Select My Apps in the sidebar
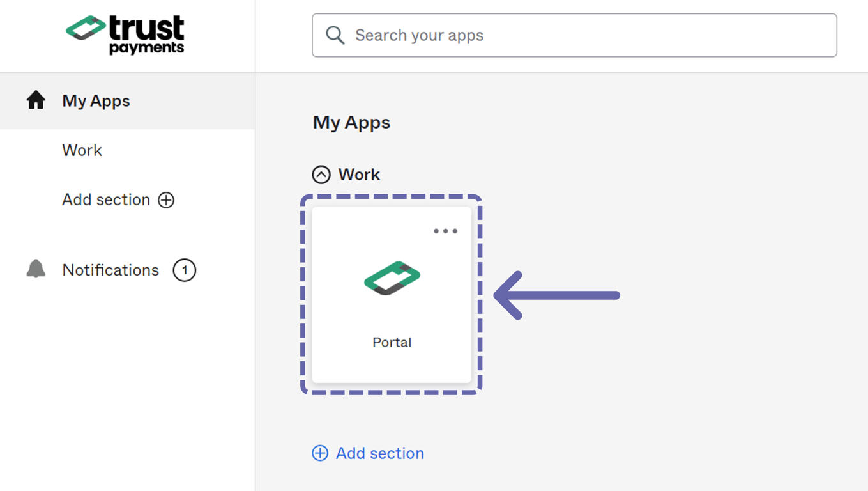The height and width of the screenshot is (491, 868). point(96,101)
